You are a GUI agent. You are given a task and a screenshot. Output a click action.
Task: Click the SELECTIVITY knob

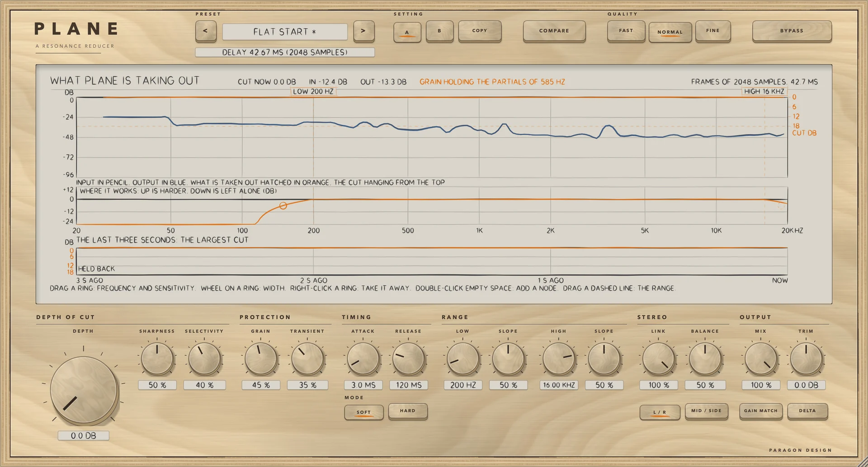[204, 359]
